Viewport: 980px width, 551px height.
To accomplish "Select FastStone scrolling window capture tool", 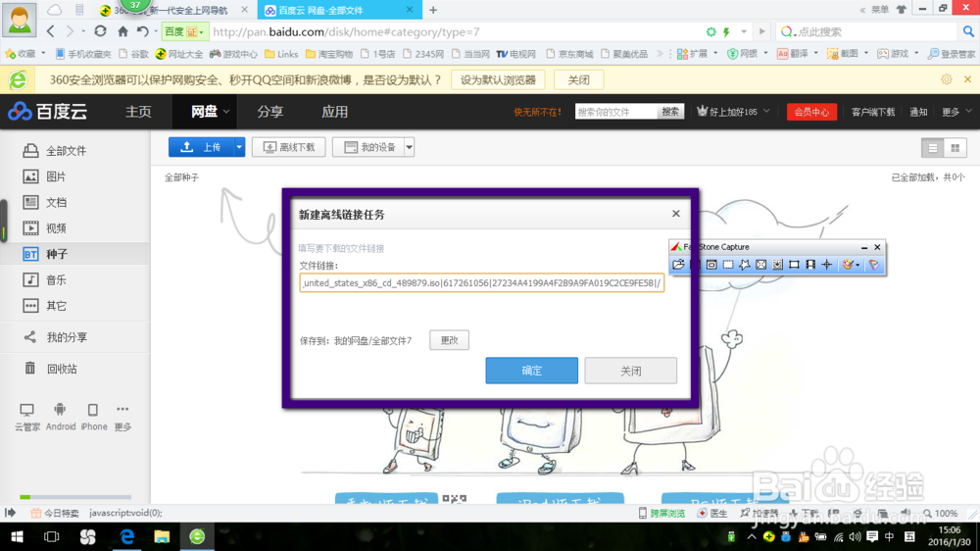I will click(777, 265).
